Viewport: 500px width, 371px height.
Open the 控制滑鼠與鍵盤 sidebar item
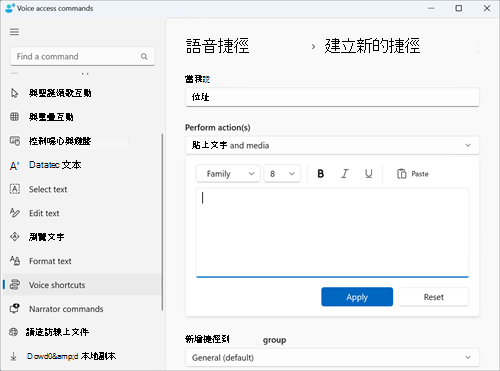coord(82,141)
